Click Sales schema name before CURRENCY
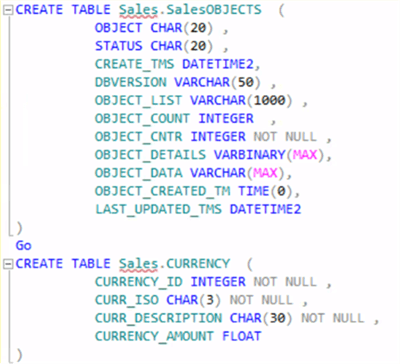 coord(138,264)
